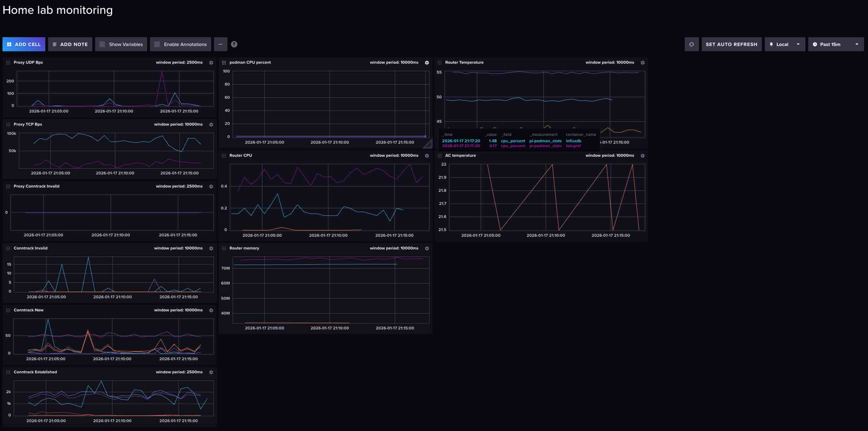Click the resize handle on podman CPU percent cell
This screenshot has height=431, width=868.
[x=428, y=144]
